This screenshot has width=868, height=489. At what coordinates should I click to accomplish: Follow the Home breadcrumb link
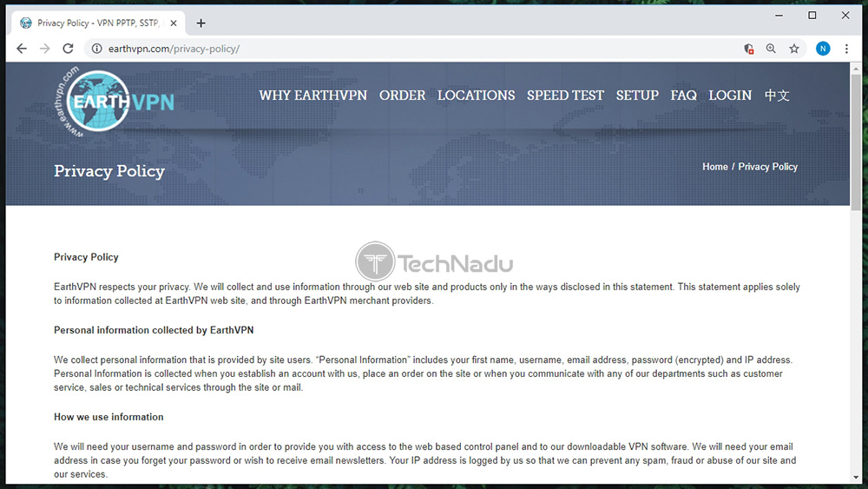[x=715, y=167]
